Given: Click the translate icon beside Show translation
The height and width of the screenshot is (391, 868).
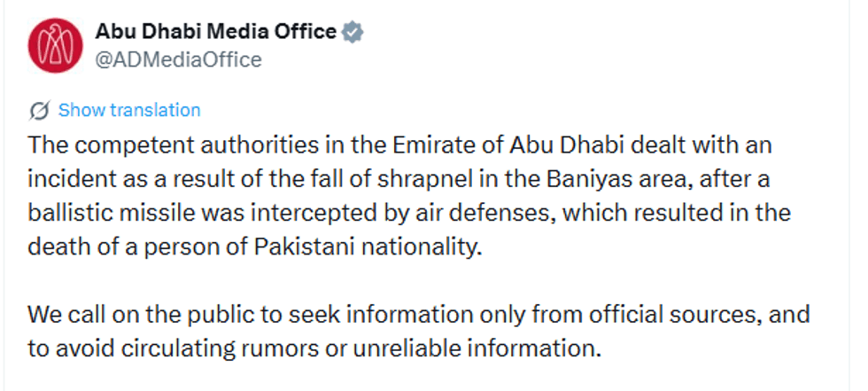Looking at the screenshot, I should point(39,111).
